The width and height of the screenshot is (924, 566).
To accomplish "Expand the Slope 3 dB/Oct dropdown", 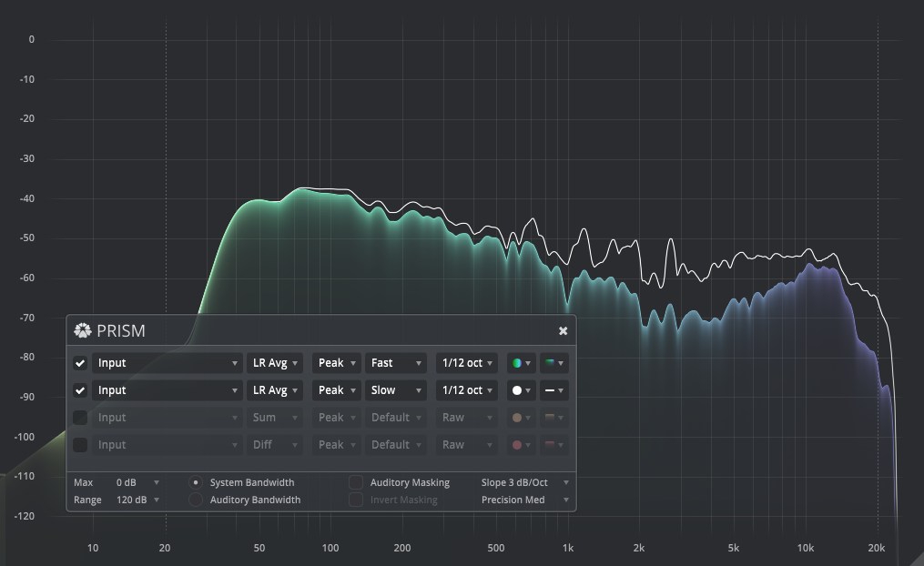I will click(x=524, y=482).
